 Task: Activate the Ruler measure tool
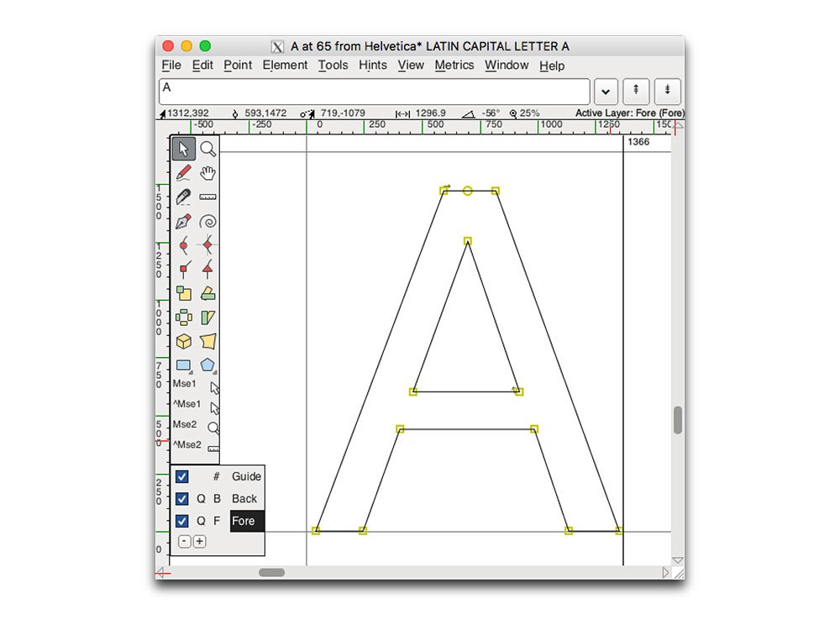(x=207, y=197)
